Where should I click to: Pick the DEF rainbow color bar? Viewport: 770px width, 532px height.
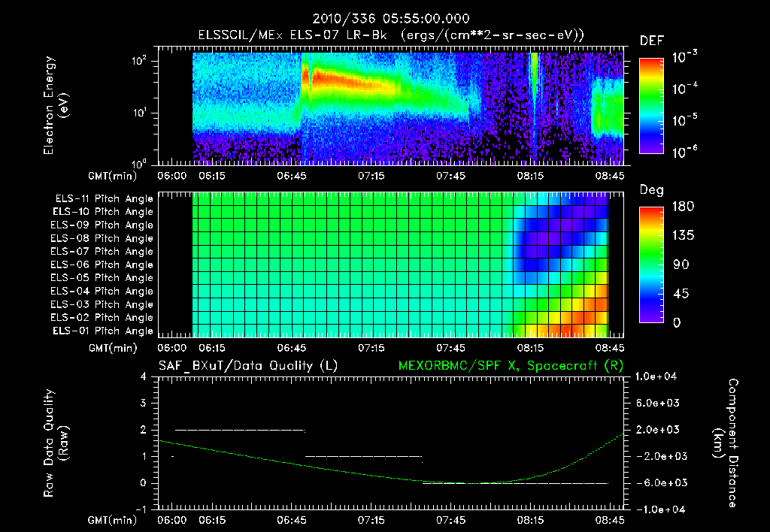[x=651, y=106]
